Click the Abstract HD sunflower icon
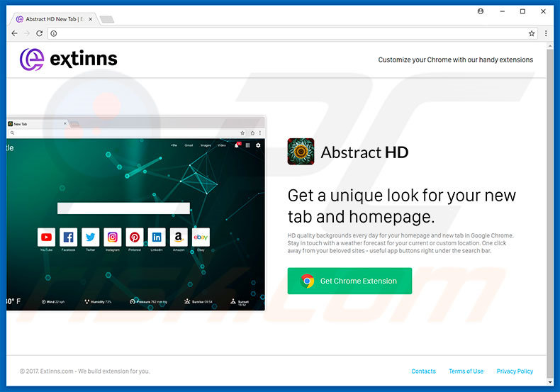Screen dimensions: 560x392 301,152
